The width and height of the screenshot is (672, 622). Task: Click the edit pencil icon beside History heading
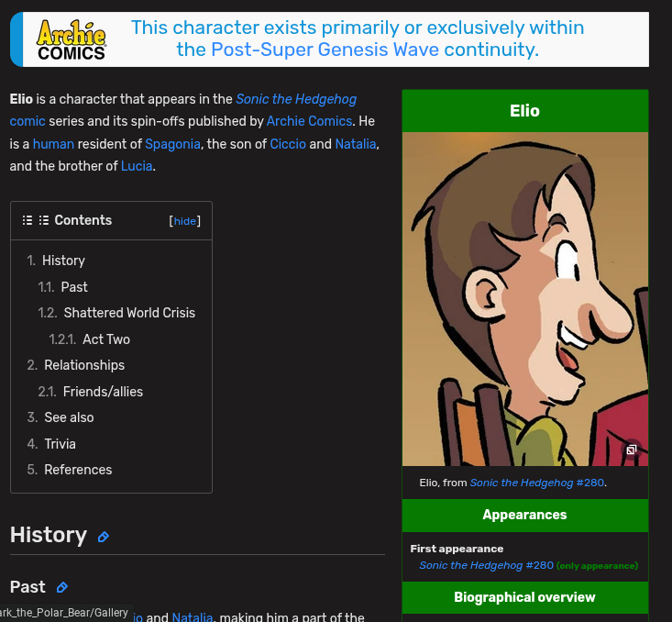tap(104, 537)
